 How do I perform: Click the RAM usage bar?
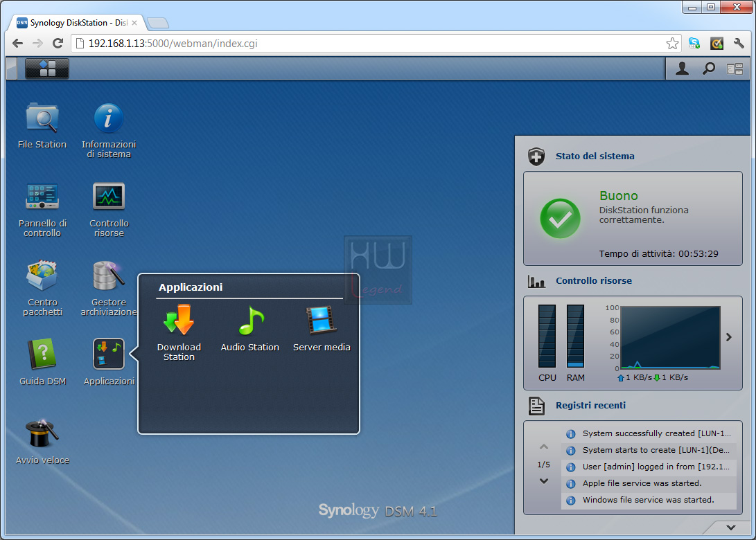(575, 336)
